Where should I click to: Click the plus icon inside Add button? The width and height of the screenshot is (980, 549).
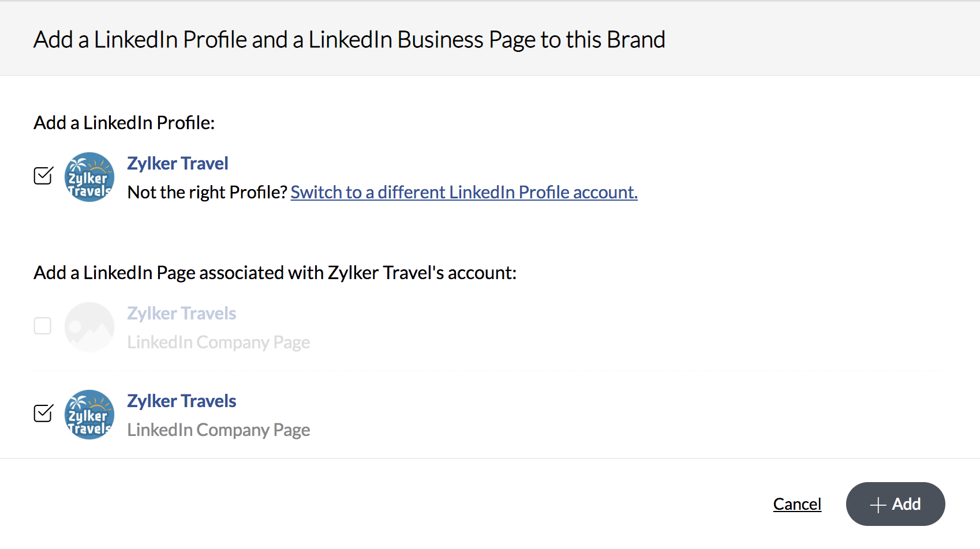[877, 505]
